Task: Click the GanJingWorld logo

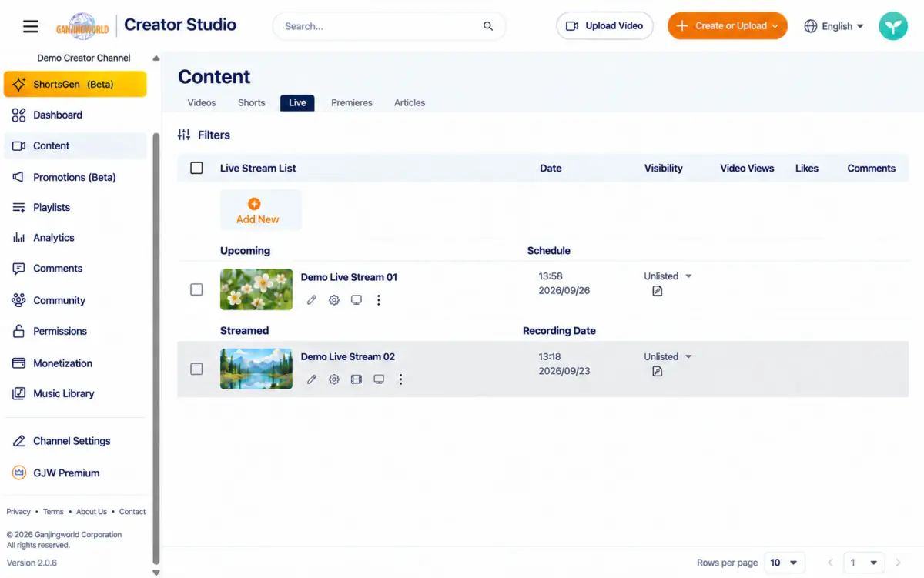Action: pos(82,26)
